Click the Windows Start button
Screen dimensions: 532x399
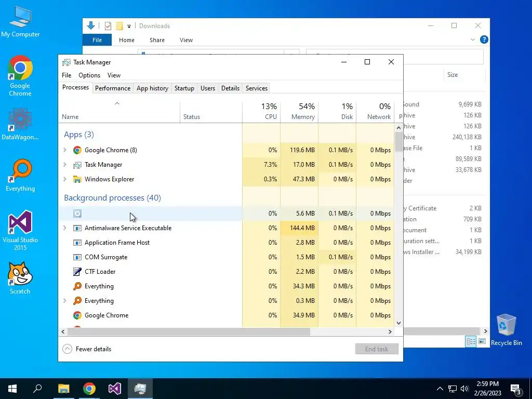pyautogui.click(x=12, y=389)
